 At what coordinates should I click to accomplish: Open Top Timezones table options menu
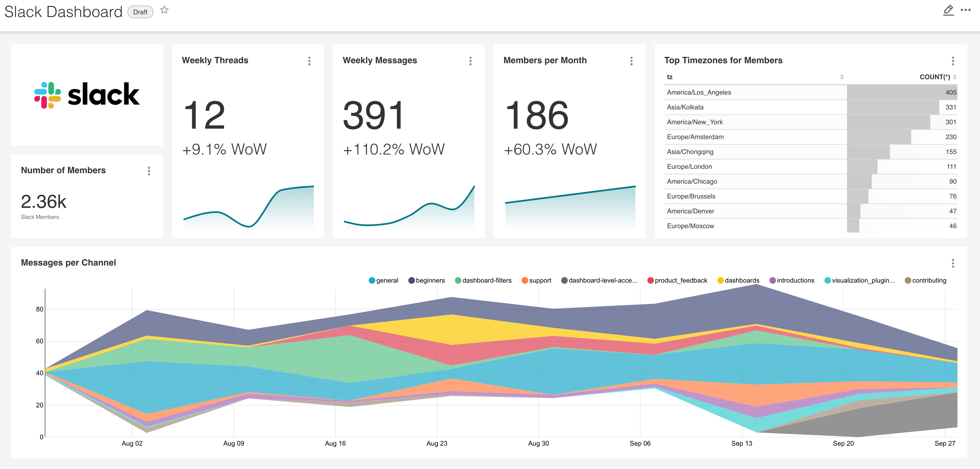[x=953, y=61]
